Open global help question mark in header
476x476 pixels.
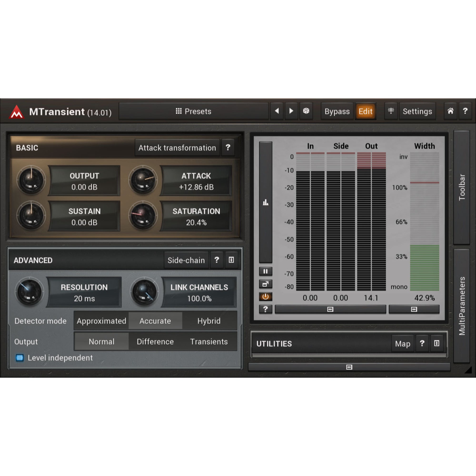click(465, 111)
